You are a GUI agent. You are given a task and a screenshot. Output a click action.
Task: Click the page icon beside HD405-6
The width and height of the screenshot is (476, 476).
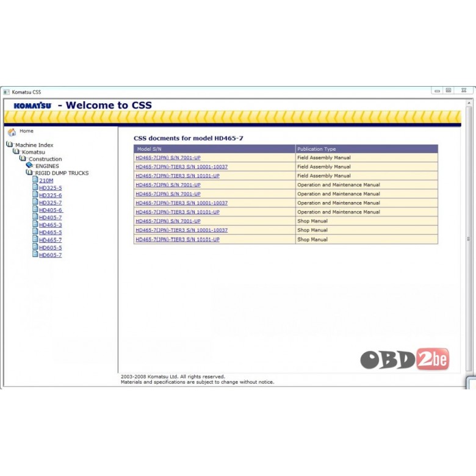point(35,209)
